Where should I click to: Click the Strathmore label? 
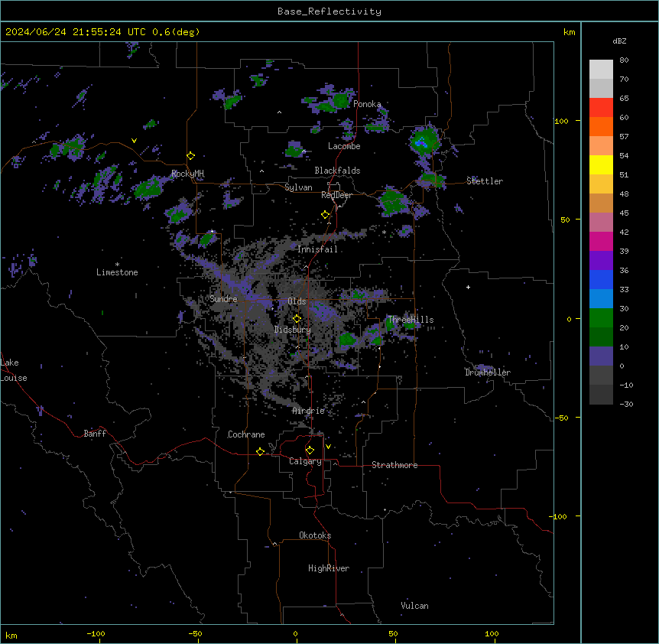(x=394, y=465)
